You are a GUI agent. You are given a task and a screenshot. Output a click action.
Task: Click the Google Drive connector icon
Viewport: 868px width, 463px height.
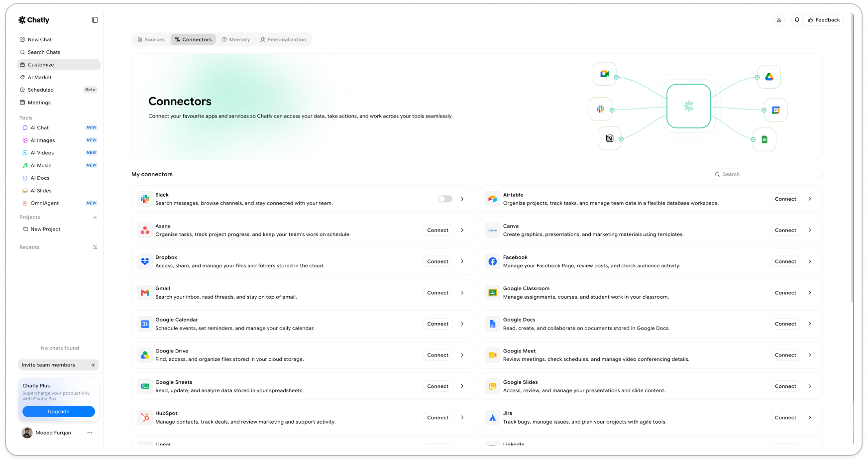point(145,355)
